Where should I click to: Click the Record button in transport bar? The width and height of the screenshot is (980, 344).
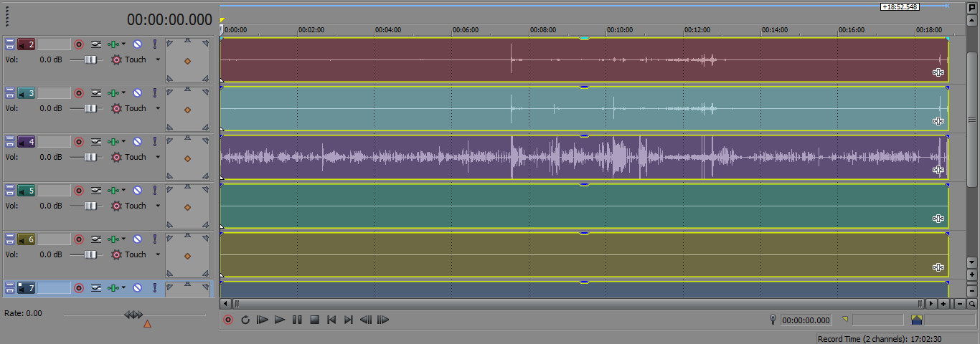click(x=228, y=320)
